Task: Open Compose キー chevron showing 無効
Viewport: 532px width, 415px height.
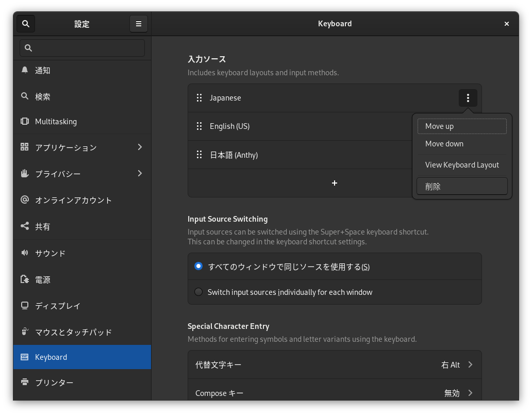Action: pyautogui.click(x=470, y=393)
